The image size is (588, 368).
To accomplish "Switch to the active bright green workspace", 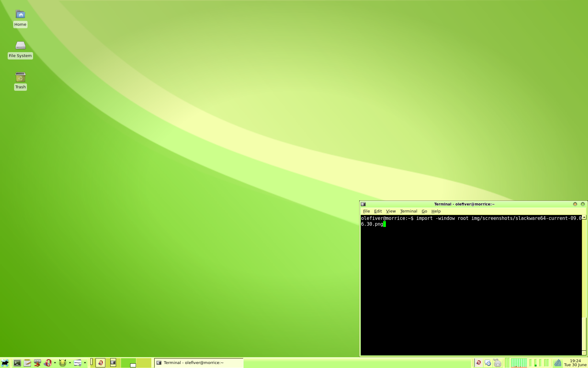I will pos(128,363).
